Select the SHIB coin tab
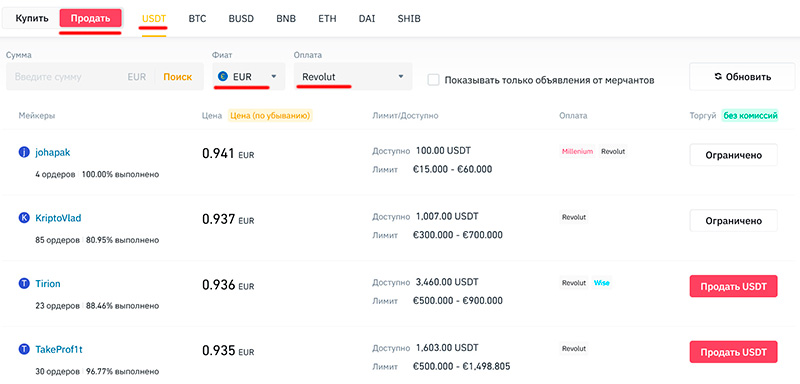Screen dimensions: 800x384 tap(409, 19)
